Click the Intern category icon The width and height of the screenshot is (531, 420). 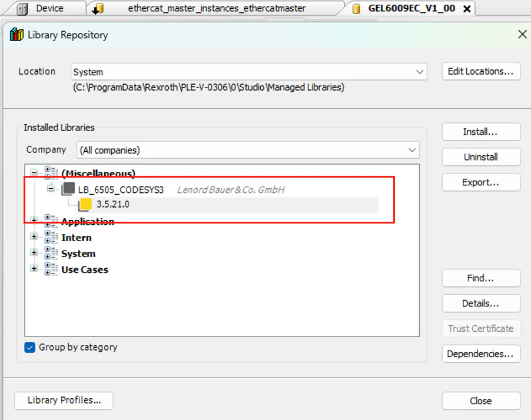tap(51, 237)
